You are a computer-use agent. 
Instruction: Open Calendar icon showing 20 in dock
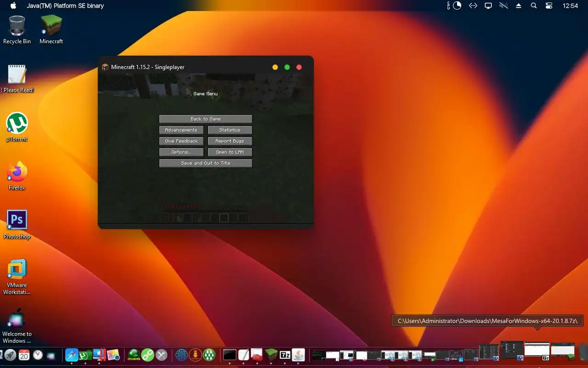(24, 355)
